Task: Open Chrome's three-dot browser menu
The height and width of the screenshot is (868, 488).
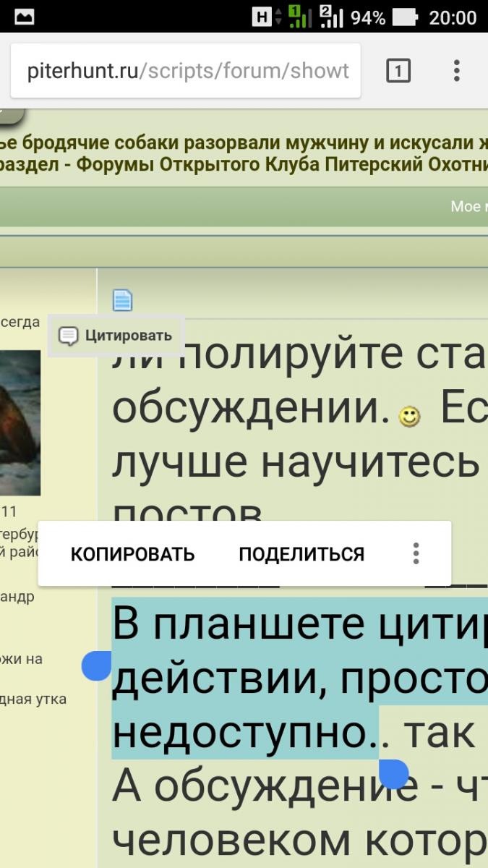Action: tap(456, 71)
